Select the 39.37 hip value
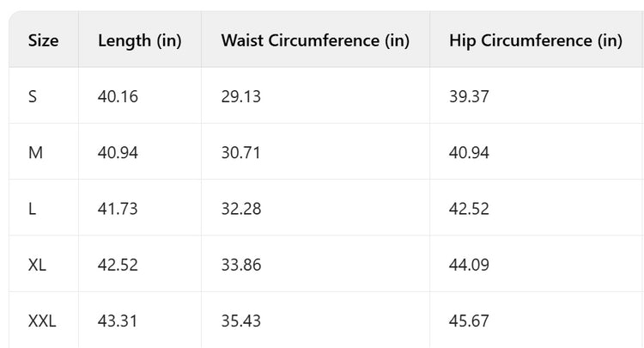Viewport: 644px width, 348px height. click(x=469, y=96)
